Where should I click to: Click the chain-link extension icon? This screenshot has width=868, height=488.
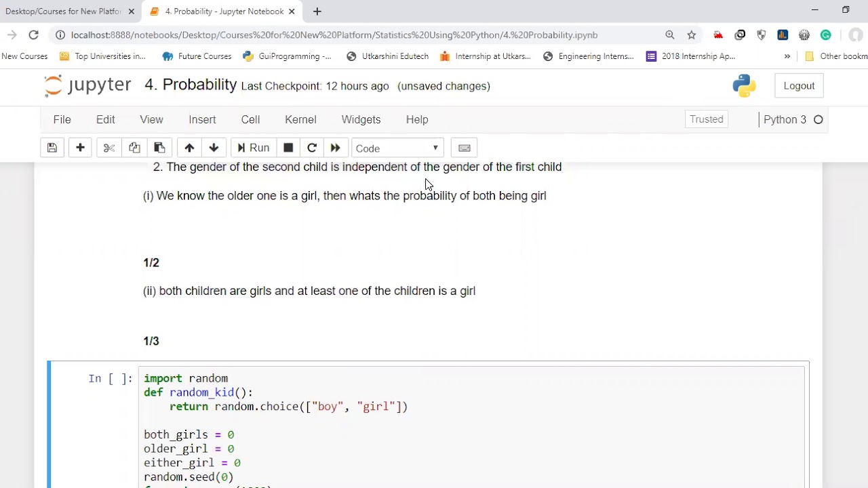coord(740,35)
